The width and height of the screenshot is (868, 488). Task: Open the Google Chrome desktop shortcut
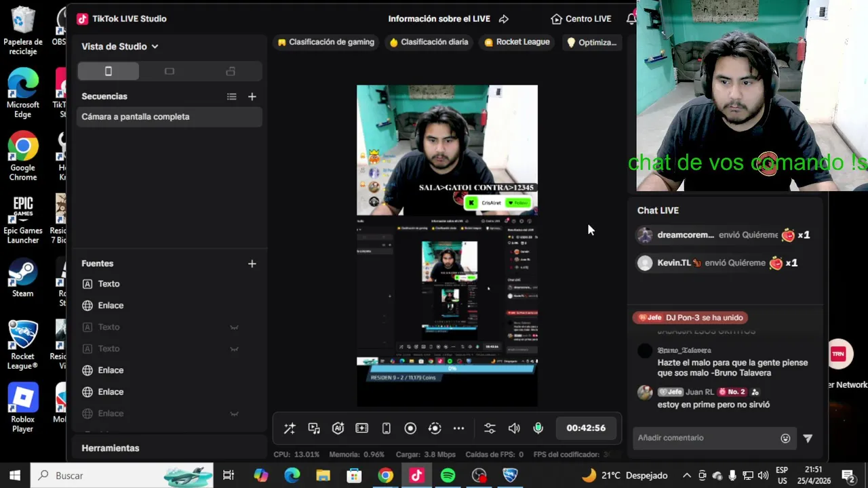pyautogui.click(x=22, y=157)
